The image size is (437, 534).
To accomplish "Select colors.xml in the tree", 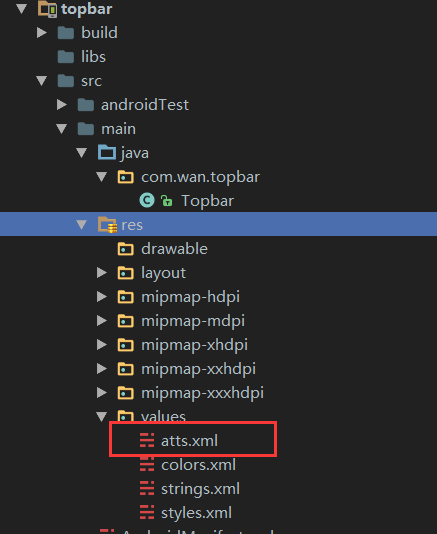I will point(199,465).
